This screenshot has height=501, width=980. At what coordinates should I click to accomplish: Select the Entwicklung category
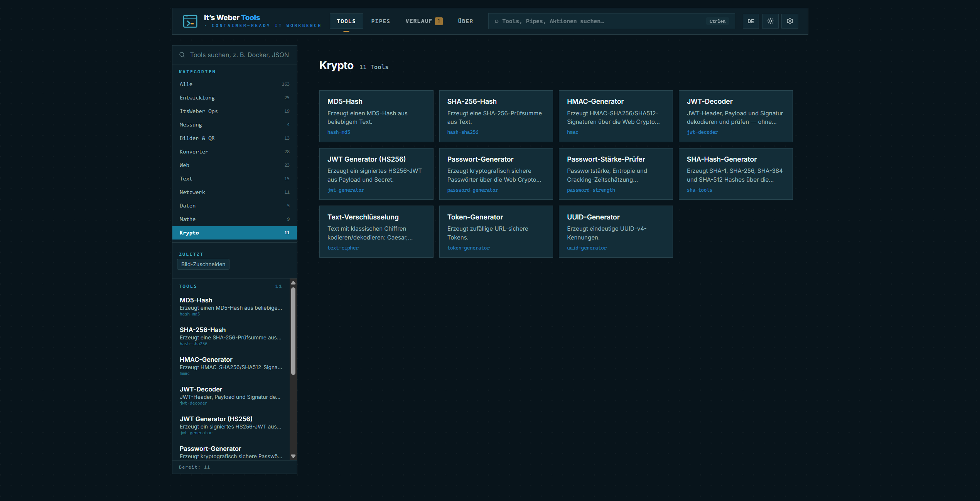click(x=234, y=98)
